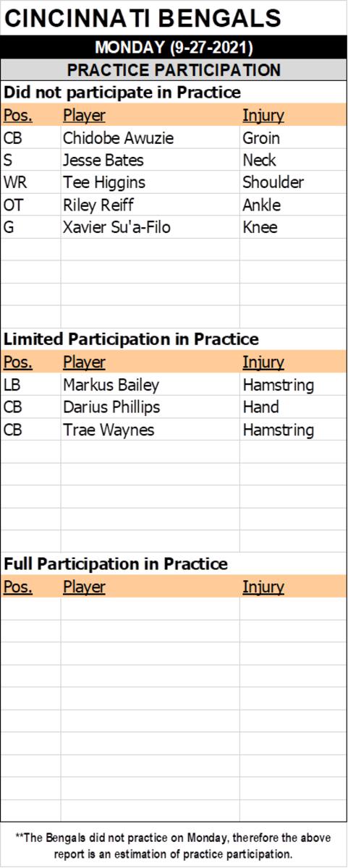Click the Full Participation in Practice heading
Image resolution: width=348 pixels, height=868 pixels.
tap(116, 563)
